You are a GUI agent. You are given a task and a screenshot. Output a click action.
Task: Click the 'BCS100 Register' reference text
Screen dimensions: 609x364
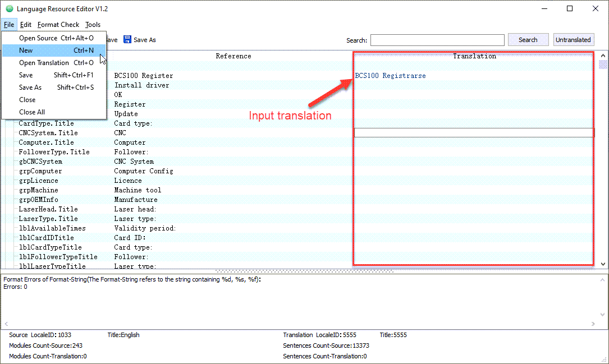pyautogui.click(x=143, y=76)
